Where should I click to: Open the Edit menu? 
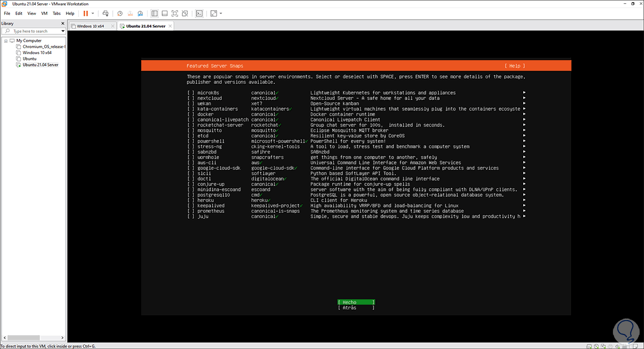pyautogui.click(x=19, y=13)
